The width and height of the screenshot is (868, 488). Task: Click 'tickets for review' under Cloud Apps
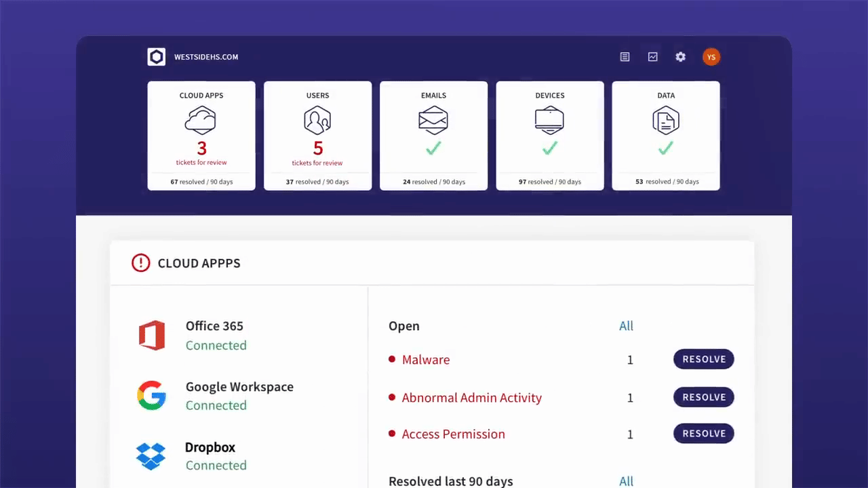coord(201,163)
